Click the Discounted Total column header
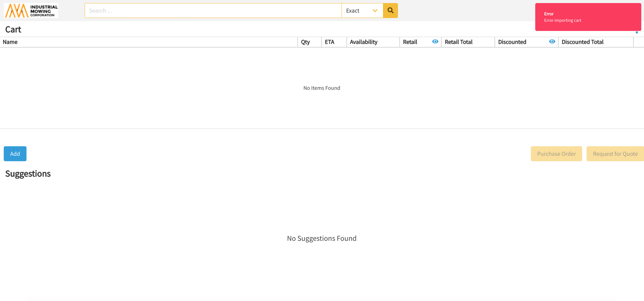The image size is (644, 301). click(582, 42)
